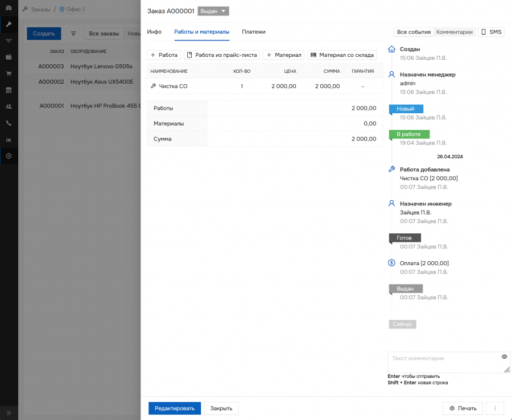Open the wallet finance icon in sidebar
The height and width of the screenshot is (420, 512).
click(x=9, y=57)
